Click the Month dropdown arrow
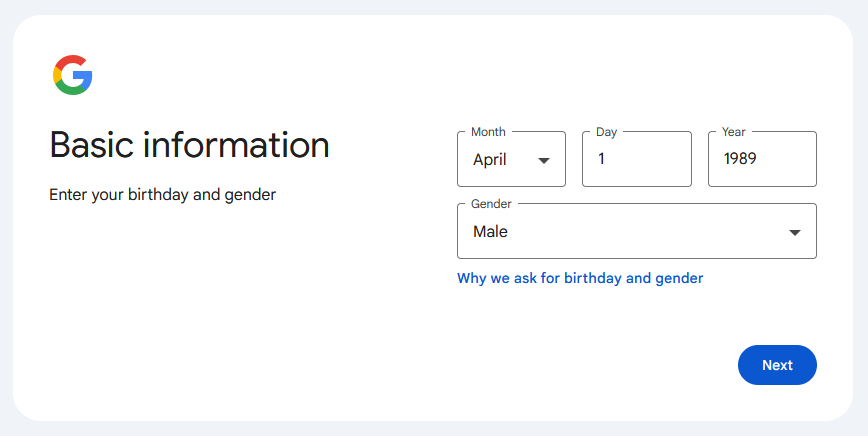The image size is (868, 436). (x=544, y=160)
